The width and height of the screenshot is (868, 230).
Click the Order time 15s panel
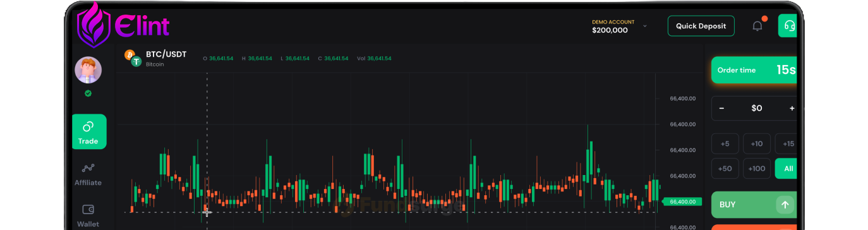(x=754, y=70)
